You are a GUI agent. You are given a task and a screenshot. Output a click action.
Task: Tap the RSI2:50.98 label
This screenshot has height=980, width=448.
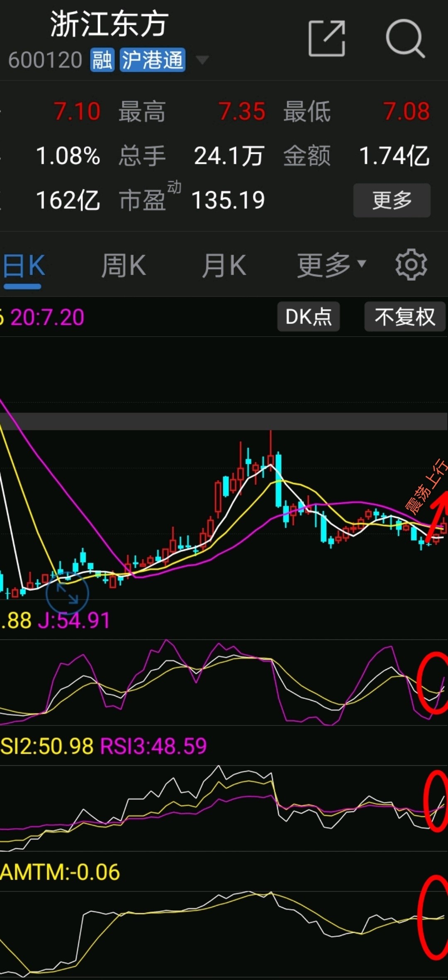[46, 746]
